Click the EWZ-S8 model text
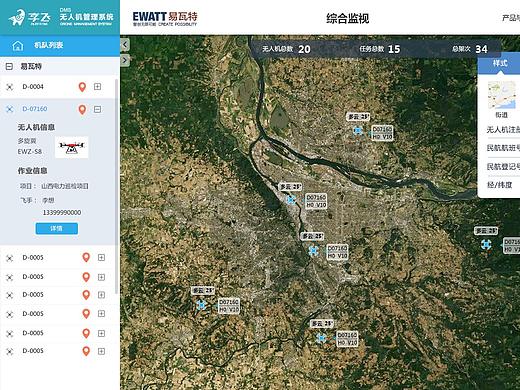Viewport: 520px width, 390px height. [x=30, y=151]
